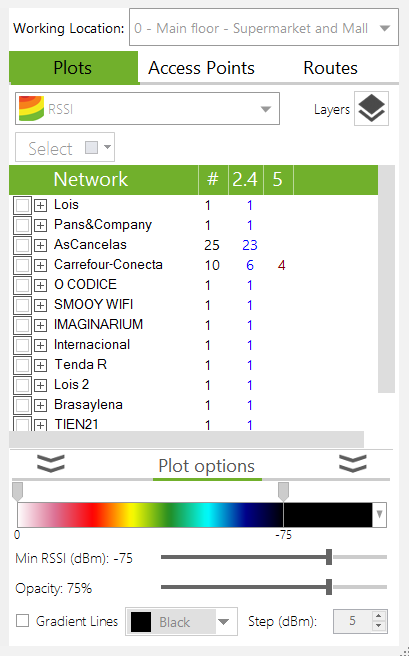Open the Working Location dropdown
Viewport: 409px width, 656px height.
point(264,28)
